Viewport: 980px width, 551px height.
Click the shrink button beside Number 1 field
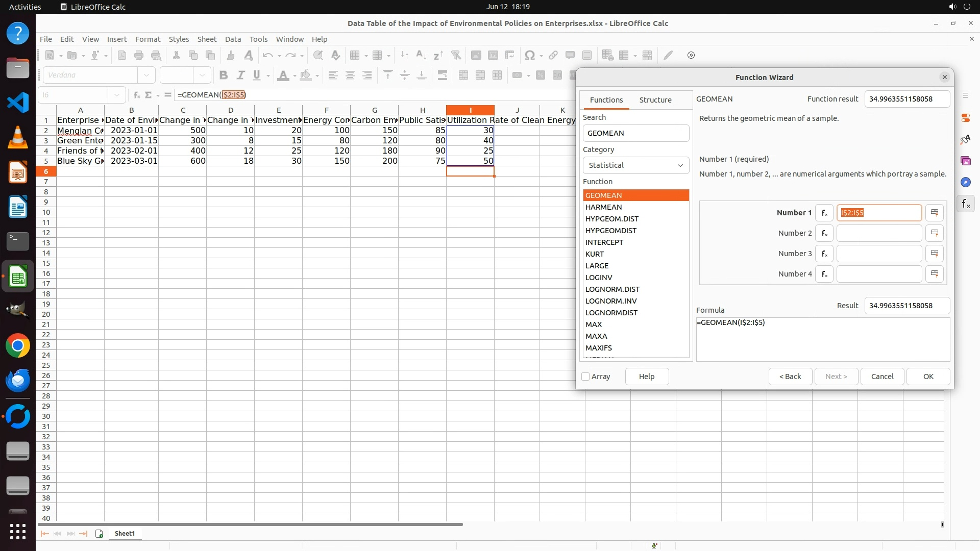[934, 213]
